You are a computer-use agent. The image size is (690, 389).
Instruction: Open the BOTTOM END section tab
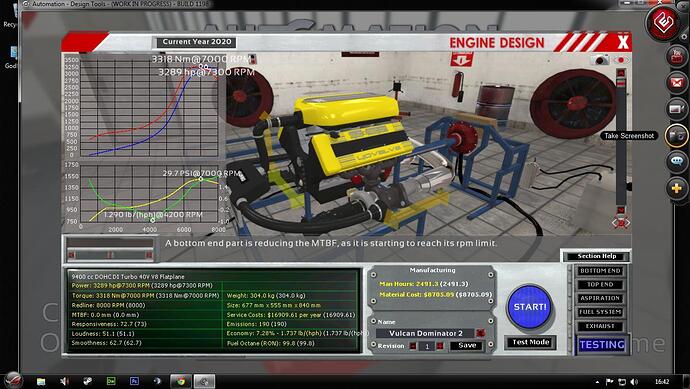tap(600, 271)
